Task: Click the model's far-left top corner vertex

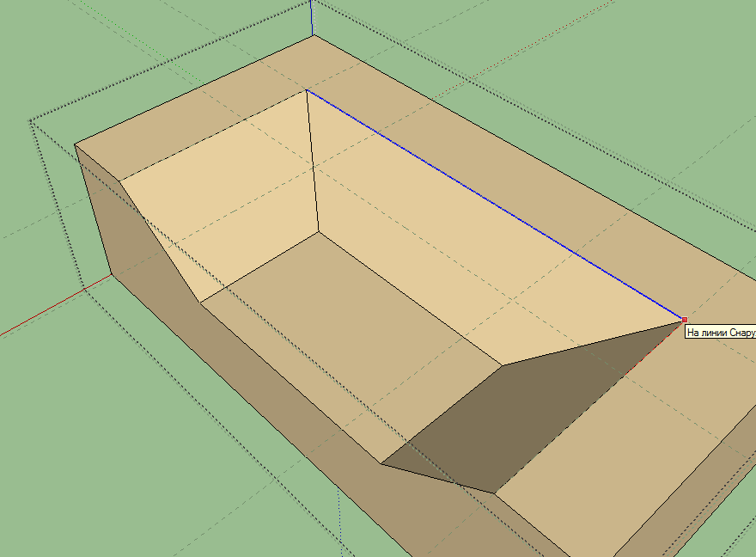Action: (75, 144)
